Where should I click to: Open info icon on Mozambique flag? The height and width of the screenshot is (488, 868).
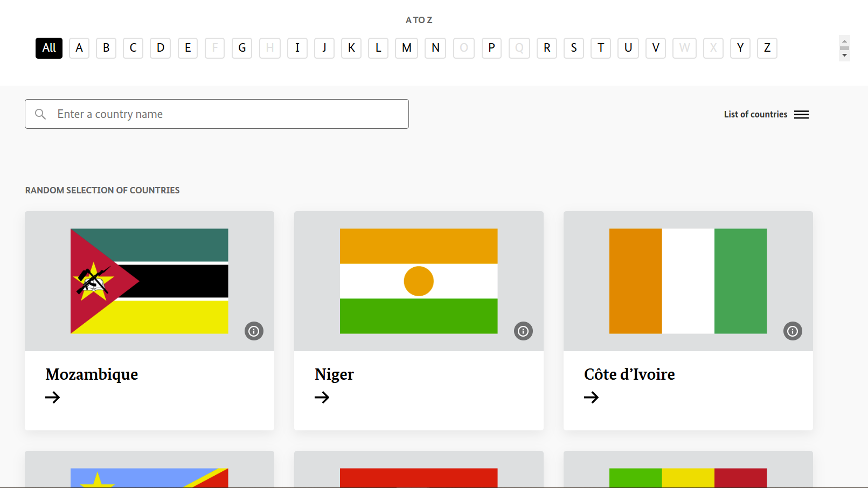[x=254, y=331]
